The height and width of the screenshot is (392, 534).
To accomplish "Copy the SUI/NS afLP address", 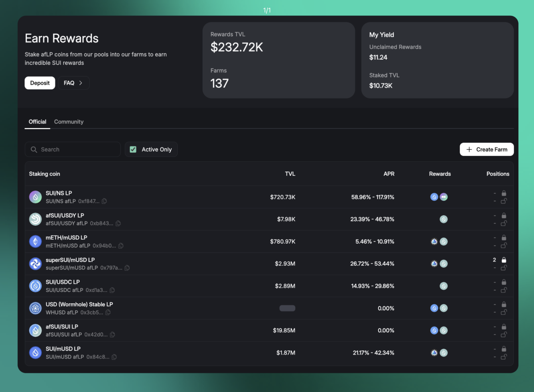I will coord(104,201).
